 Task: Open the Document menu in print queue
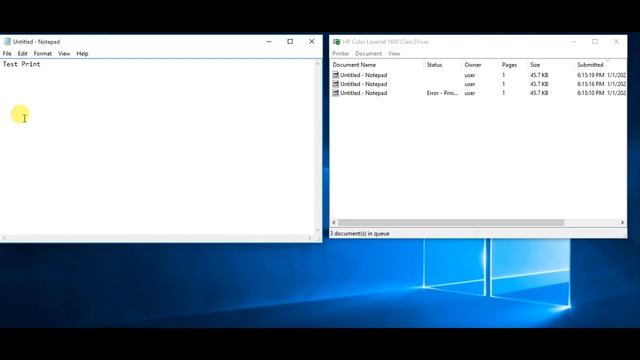369,53
